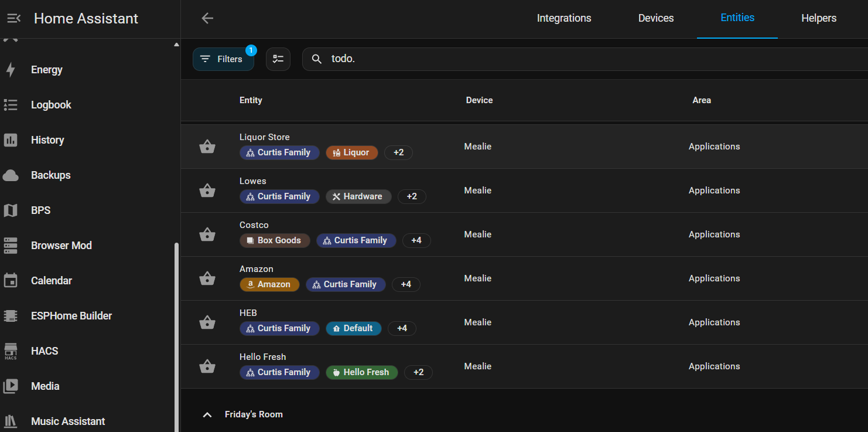The width and height of the screenshot is (868, 432).
Task: Expand +4 labels on HEB
Action: click(402, 328)
